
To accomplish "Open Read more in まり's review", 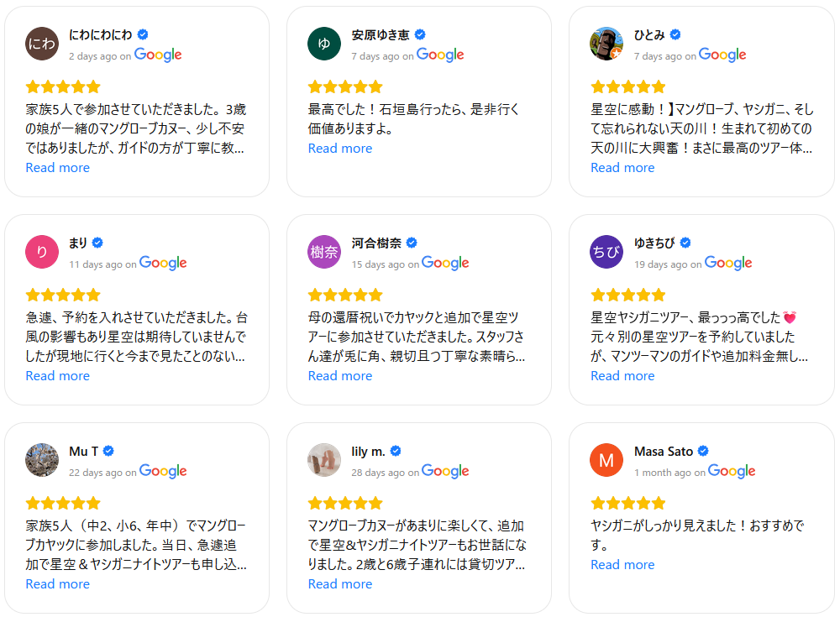I will (x=57, y=376).
